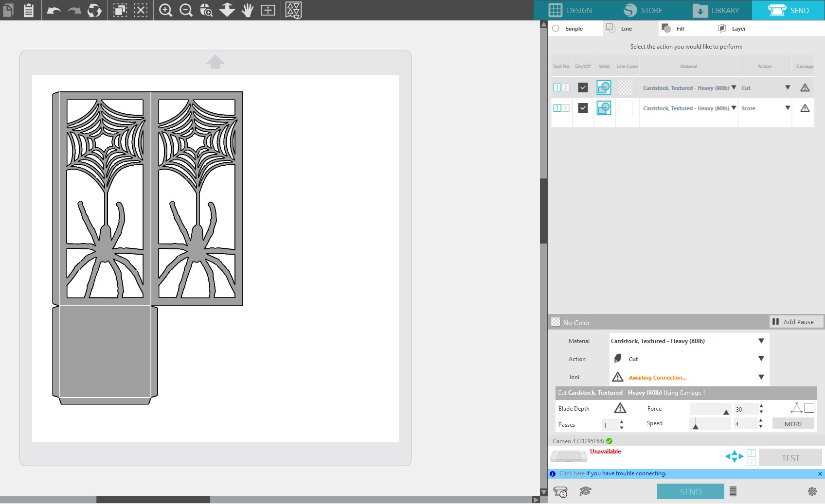Click the Zoom In magnifier icon

point(165,10)
